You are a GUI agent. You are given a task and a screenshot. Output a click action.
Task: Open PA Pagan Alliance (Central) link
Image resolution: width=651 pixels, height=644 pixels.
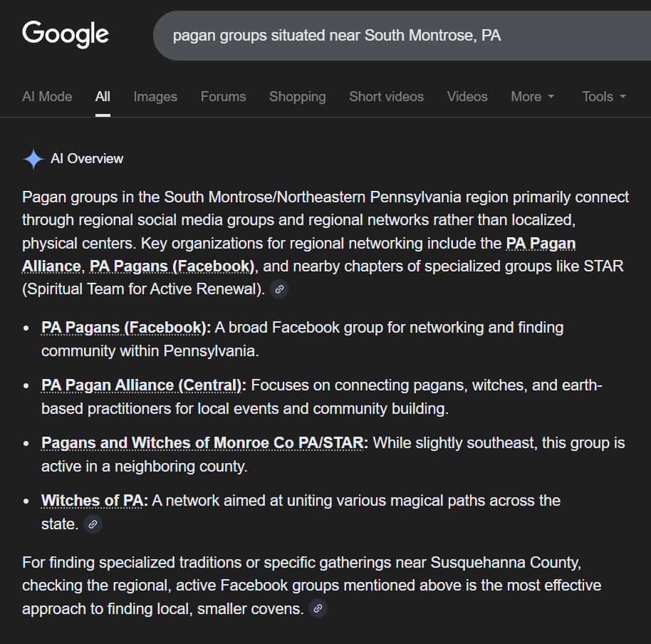142,385
